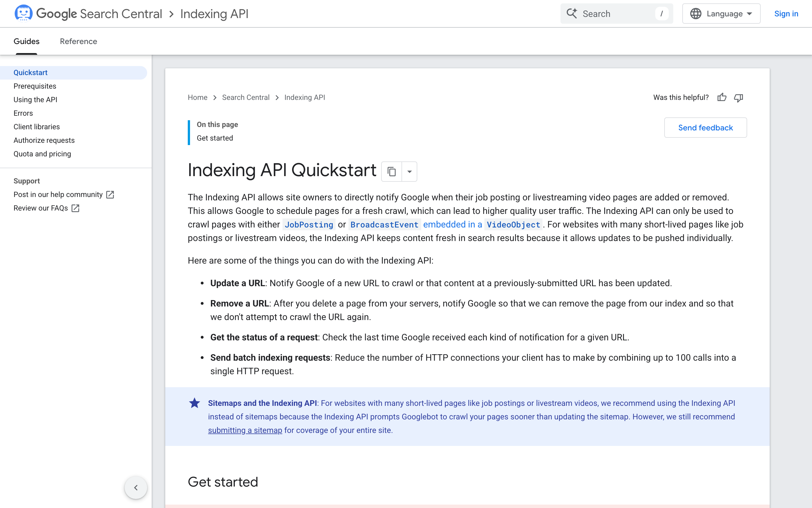Open Client libraries in the sidebar
Viewport: 812px width, 508px height.
37,127
